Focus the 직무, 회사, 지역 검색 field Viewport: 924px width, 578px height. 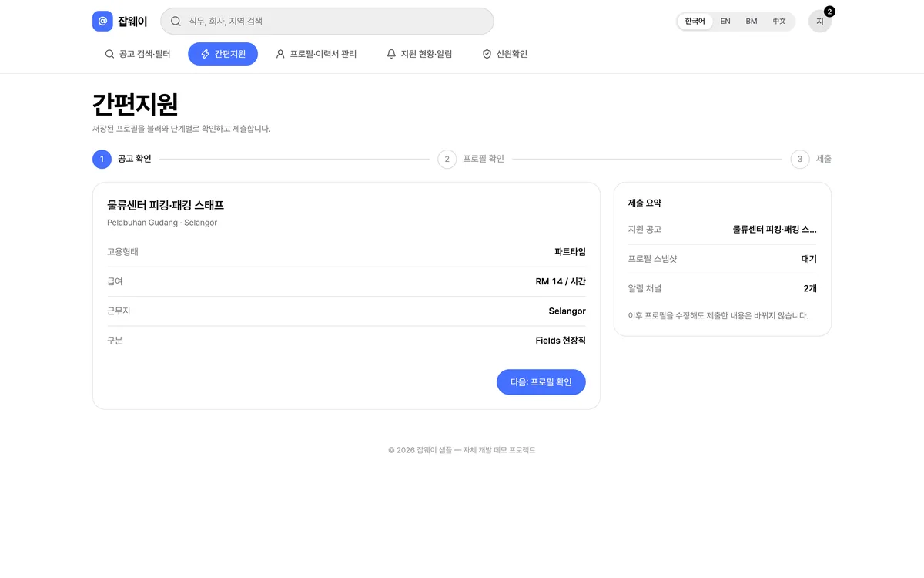point(326,22)
